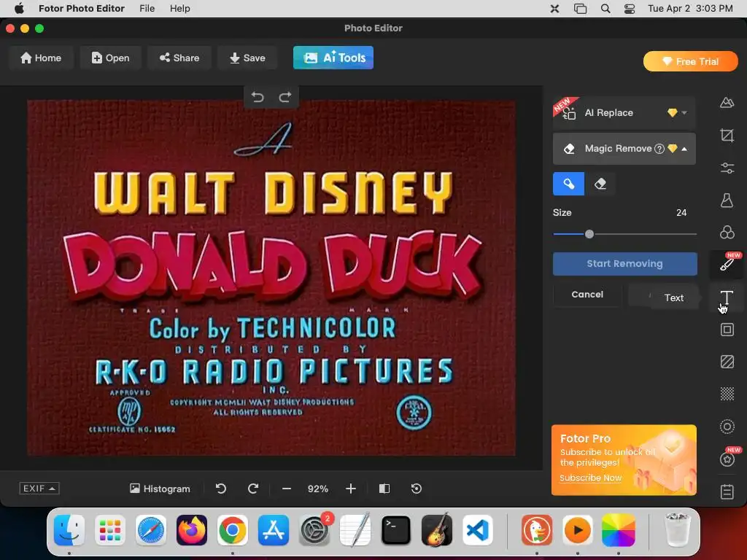Open the clipboard batch icon

727,491
